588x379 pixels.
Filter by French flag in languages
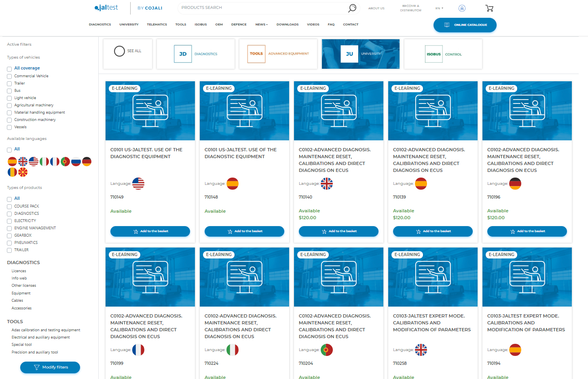[x=55, y=162]
